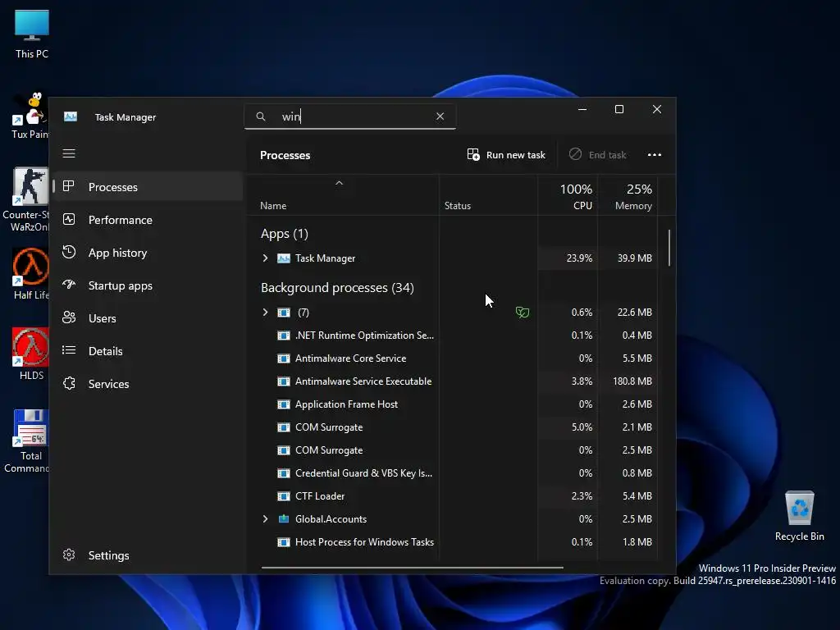Open the HLDS desktop shortcut
This screenshot has width=840, height=630.
point(30,354)
